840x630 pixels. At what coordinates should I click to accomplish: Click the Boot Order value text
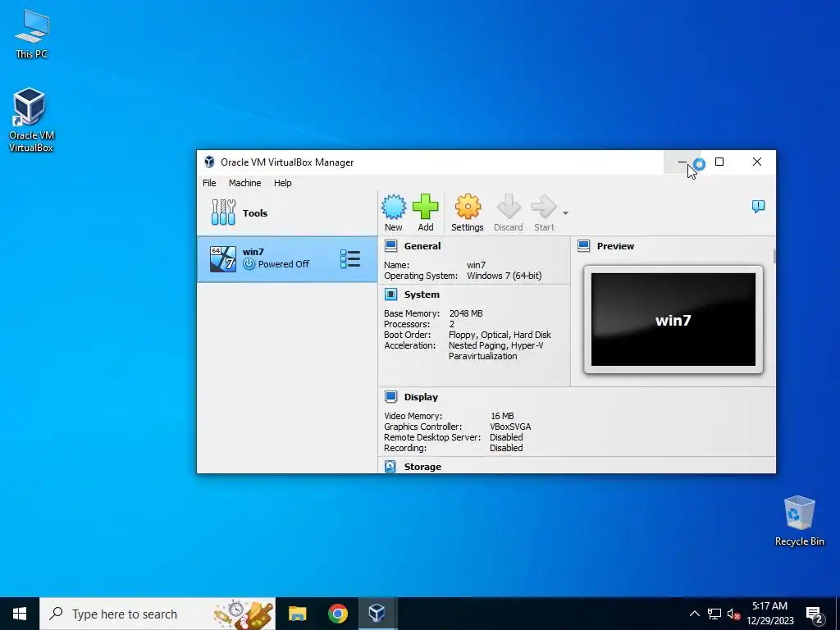[x=500, y=335]
